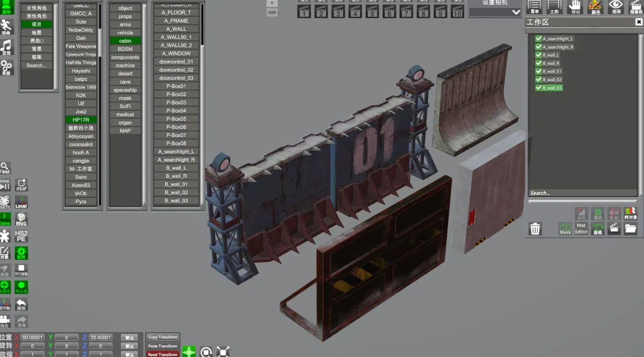The image size is (644, 357).
Task: Select 女性角色 in the category list
Action: click(36, 8)
